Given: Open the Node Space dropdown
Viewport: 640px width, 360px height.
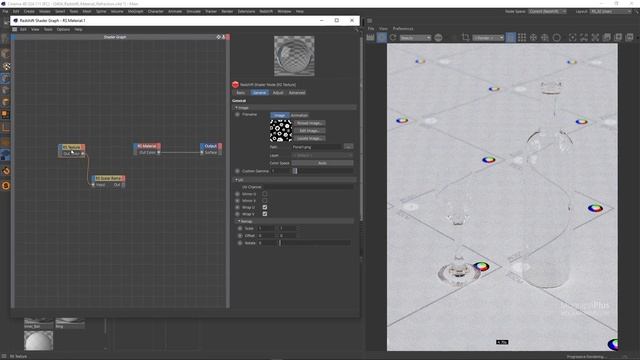Looking at the screenshot, I should (x=547, y=11).
